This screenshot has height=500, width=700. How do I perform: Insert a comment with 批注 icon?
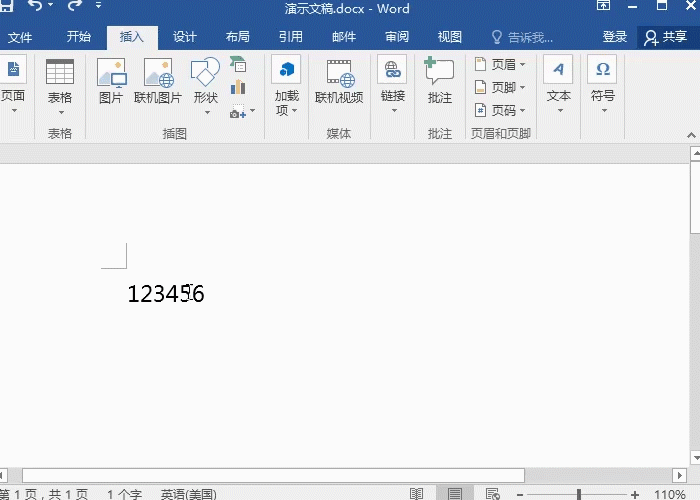pyautogui.click(x=440, y=81)
